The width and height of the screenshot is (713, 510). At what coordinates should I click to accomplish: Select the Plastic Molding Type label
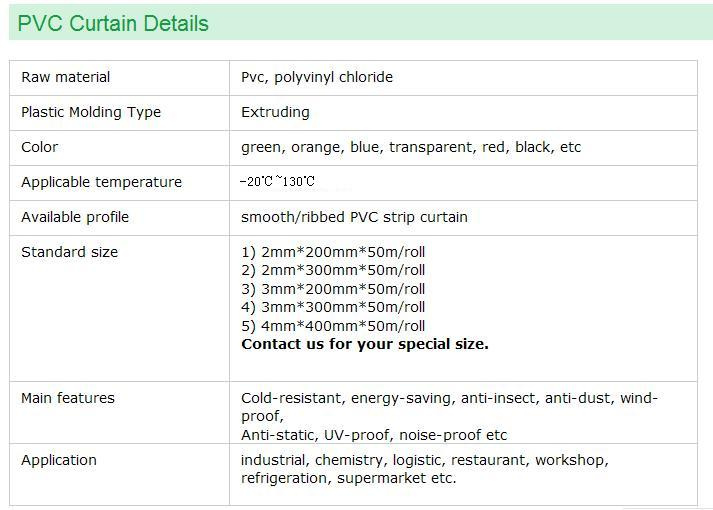91,112
